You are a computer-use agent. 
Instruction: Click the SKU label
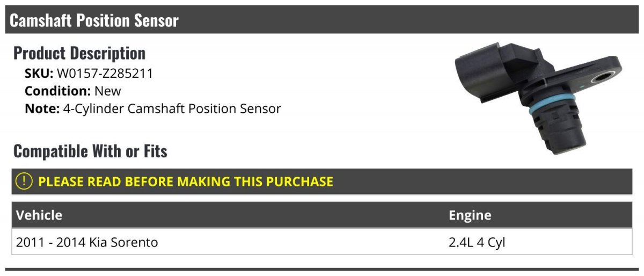tap(39, 74)
